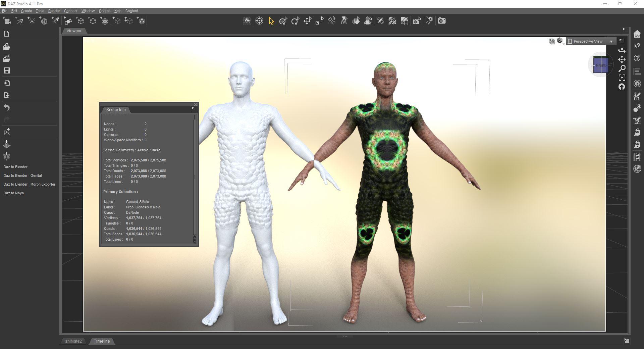Open the Content menu

pyautogui.click(x=131, y=11)
